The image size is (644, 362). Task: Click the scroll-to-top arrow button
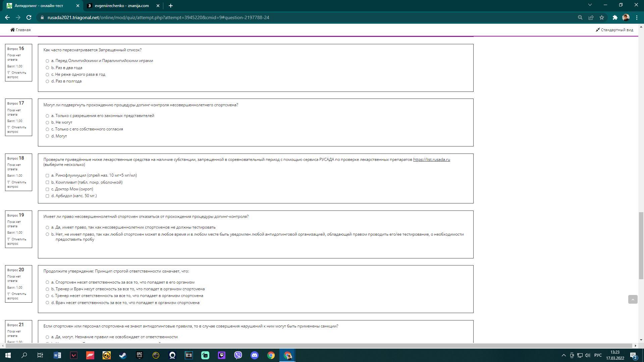[632, 299]
